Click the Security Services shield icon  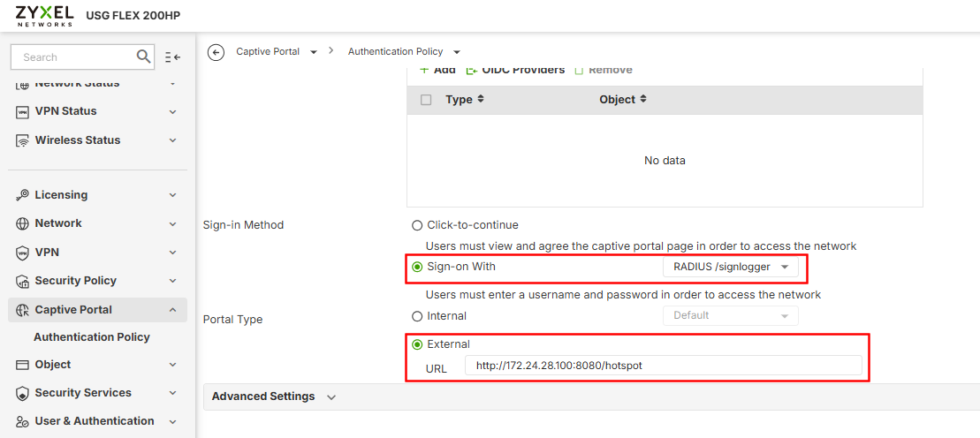click(22, 394)
